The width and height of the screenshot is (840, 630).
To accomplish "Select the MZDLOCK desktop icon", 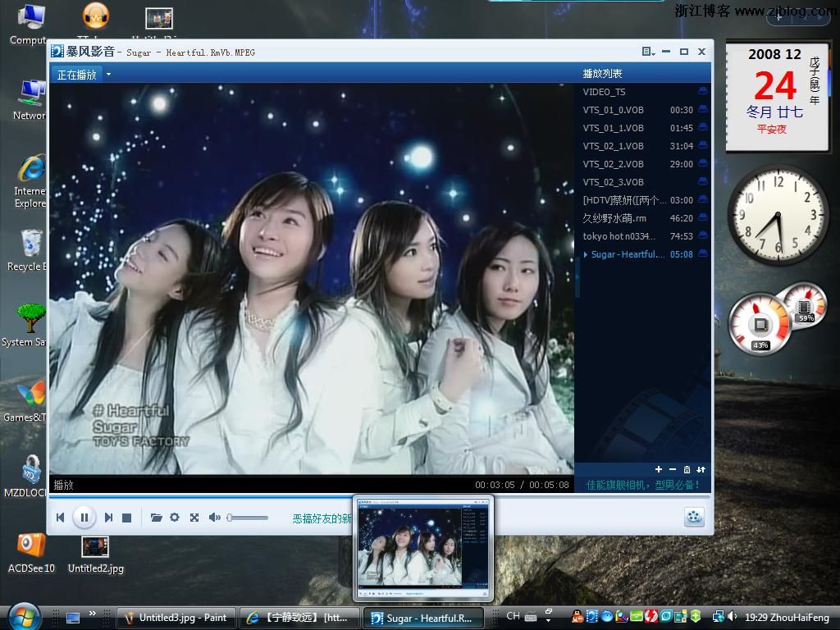I will point(25,477).
